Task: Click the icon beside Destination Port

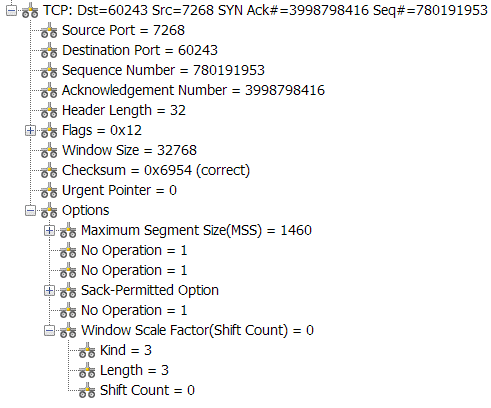Action: 49,51
